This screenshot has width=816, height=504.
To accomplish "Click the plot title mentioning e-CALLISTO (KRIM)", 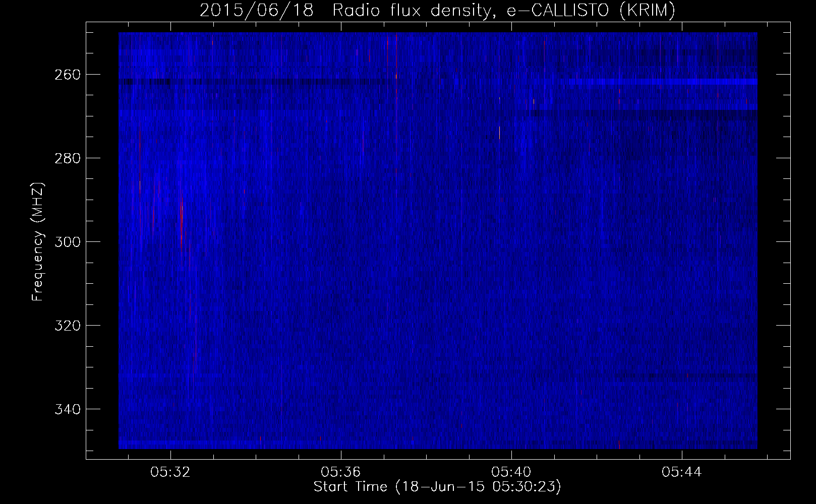I will click(437, 10).
